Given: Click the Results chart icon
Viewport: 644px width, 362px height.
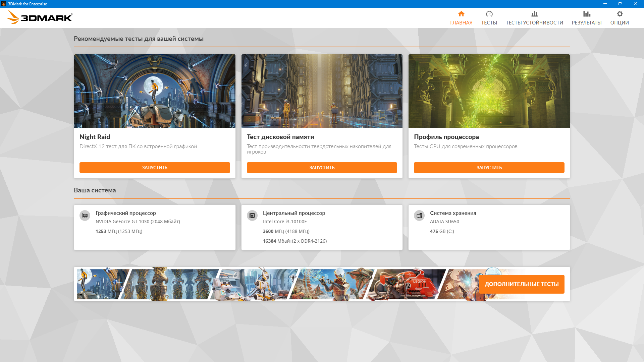Looking at the screenshot, I should 586,14.
